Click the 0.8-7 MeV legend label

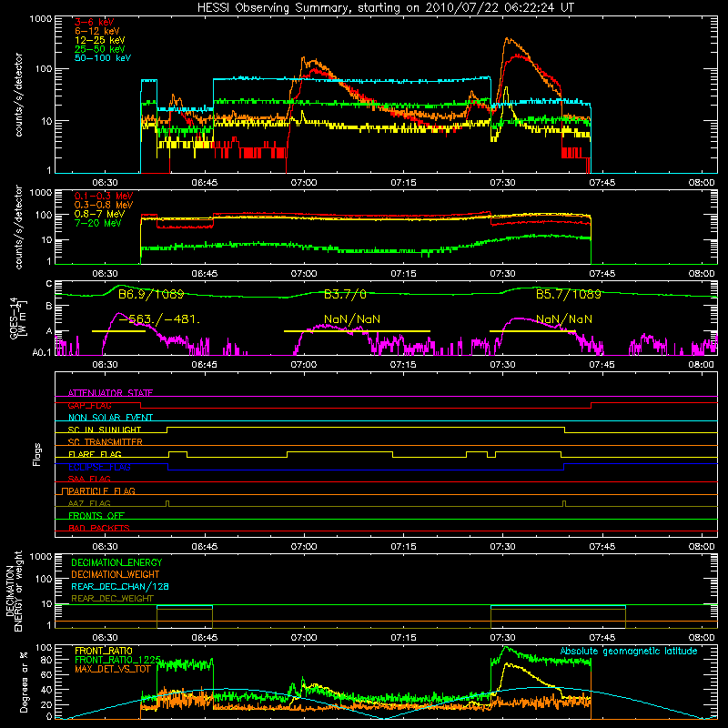(x=100, y=214)
